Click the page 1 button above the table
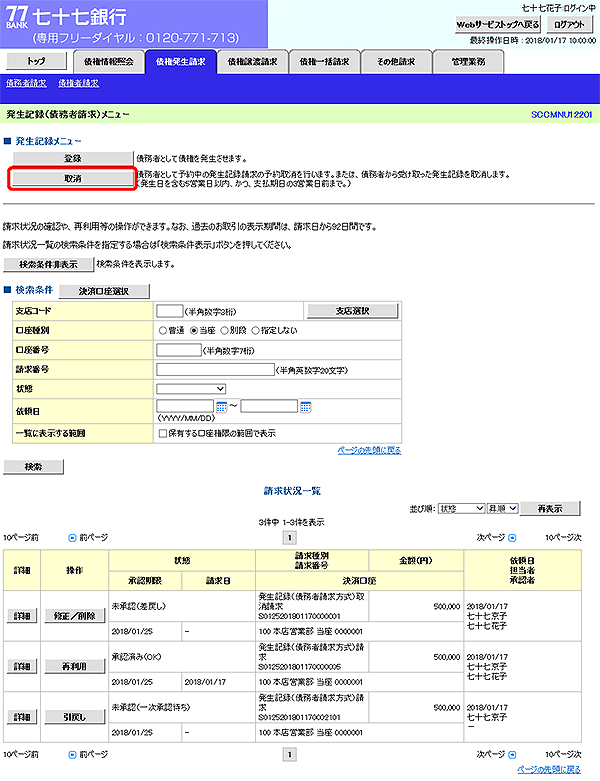600x781 pixels. (290, 538)
